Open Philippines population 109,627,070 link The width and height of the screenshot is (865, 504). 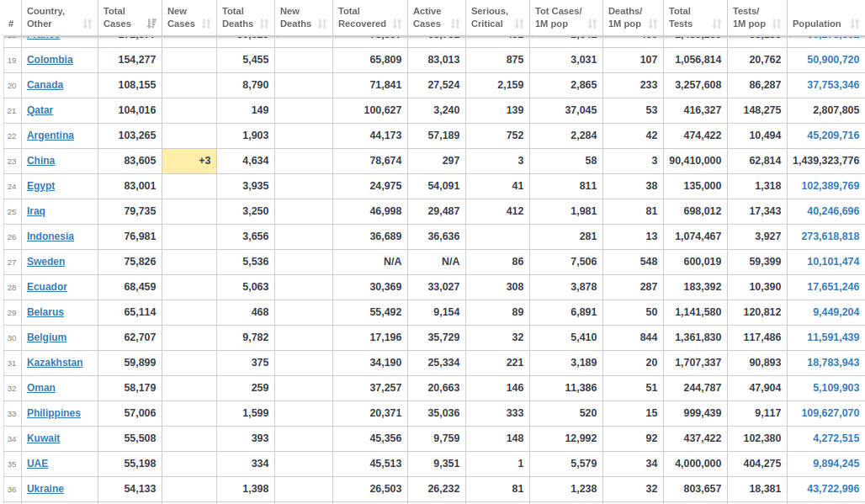click(831, 413)
